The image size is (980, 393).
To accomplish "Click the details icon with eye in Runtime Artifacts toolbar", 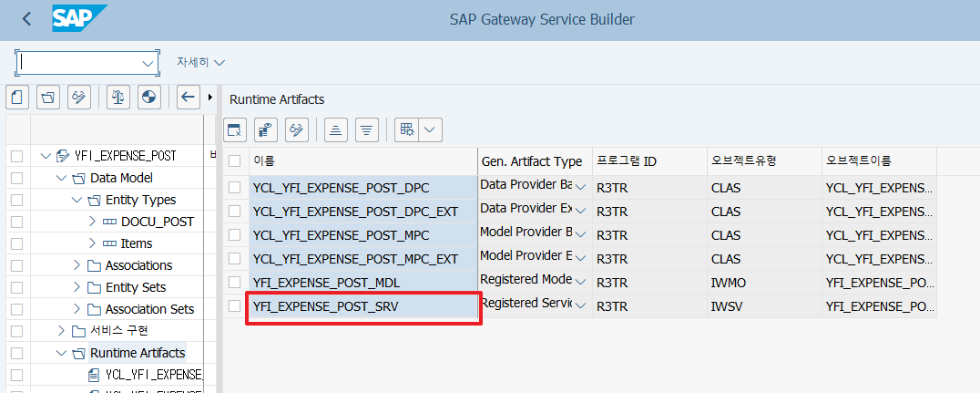I will click(266, 129).
